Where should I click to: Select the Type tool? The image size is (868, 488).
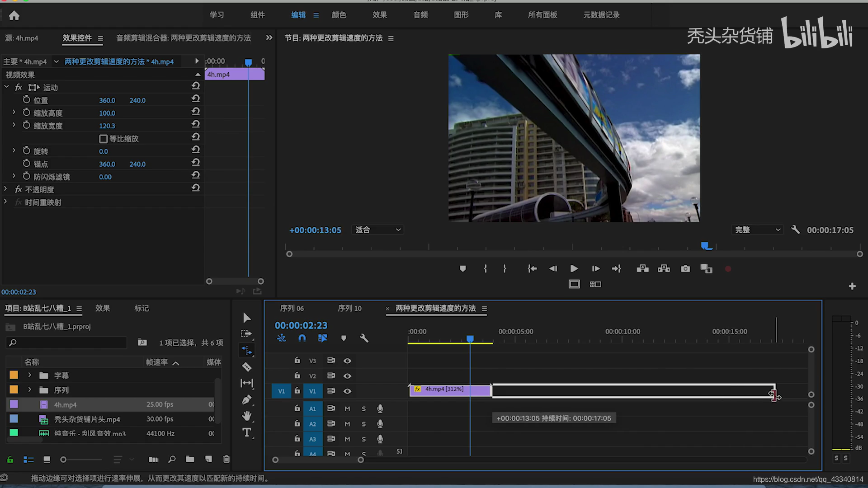click(246, 432)
